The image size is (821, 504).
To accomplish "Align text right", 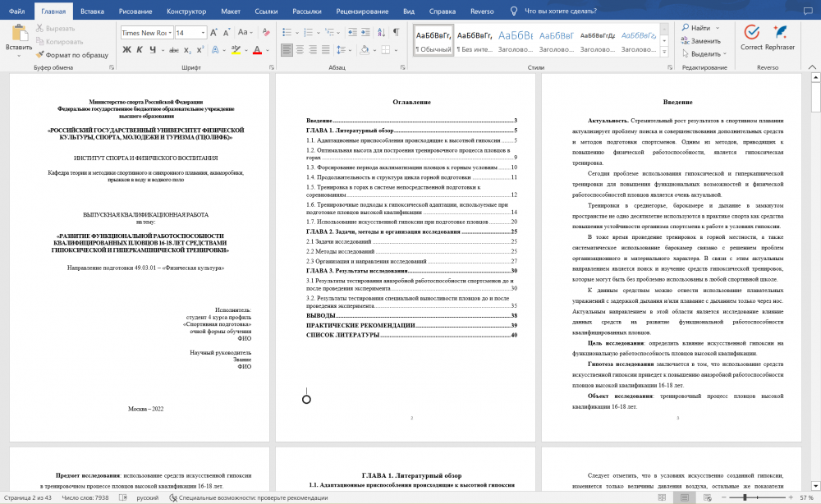I will 313,50.
